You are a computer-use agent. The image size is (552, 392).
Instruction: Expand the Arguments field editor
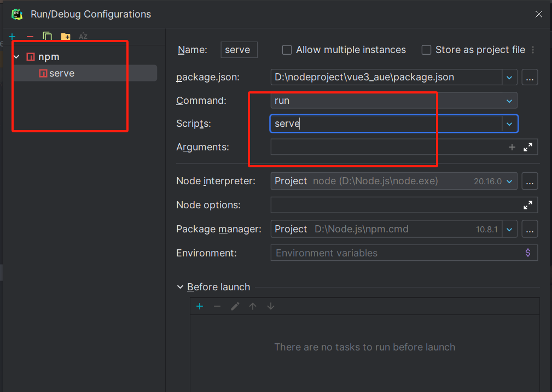(x=528, y=147)
